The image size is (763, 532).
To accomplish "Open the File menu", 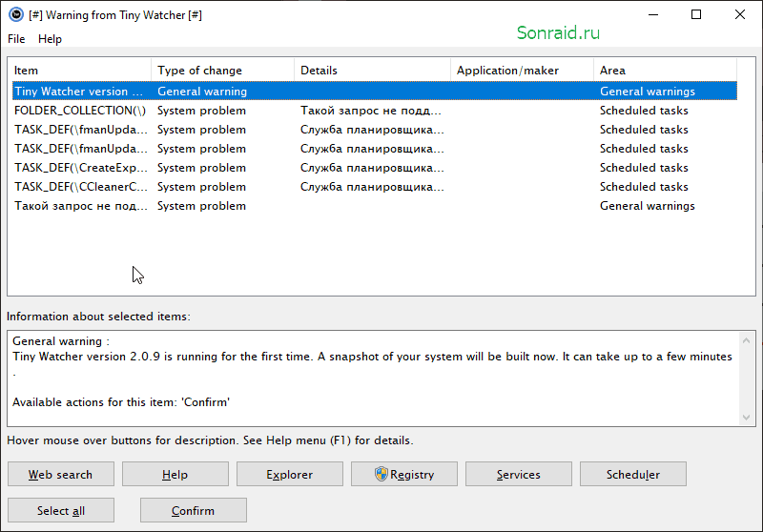I will coord(16,39).
